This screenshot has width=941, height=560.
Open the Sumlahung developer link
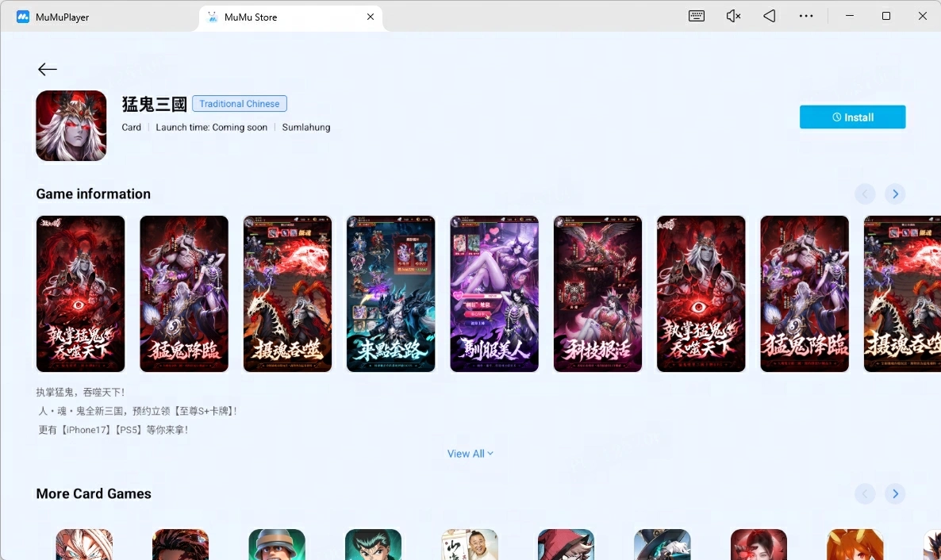click(x=306, y=127)
